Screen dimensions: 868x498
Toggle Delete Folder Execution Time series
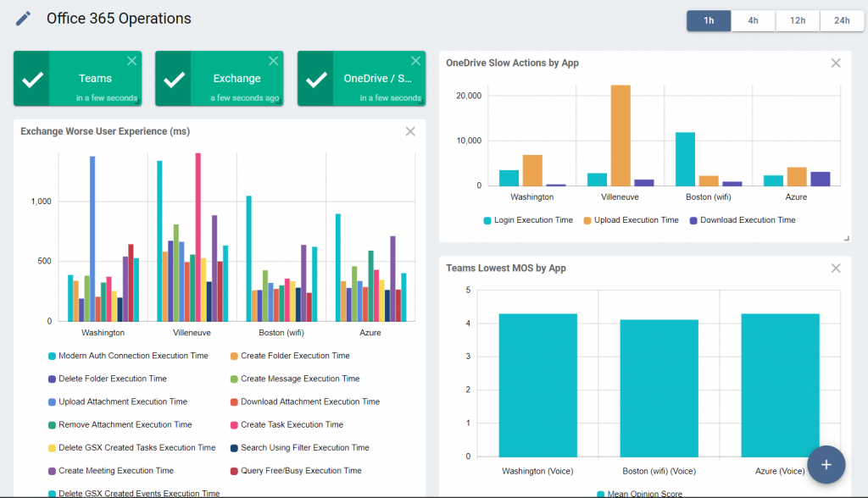pyautogui.click(x=108, y=379)
